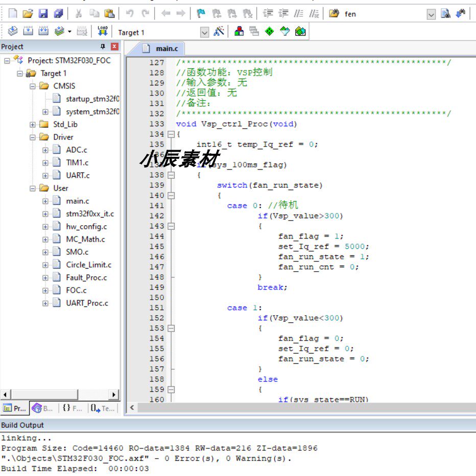Select FOC.c in the project tree
476x476 pixels.
click(x=76, y=291)
